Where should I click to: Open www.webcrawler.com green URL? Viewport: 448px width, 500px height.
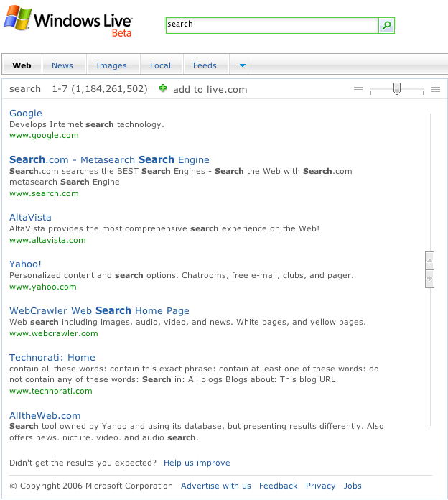(54, 333)
